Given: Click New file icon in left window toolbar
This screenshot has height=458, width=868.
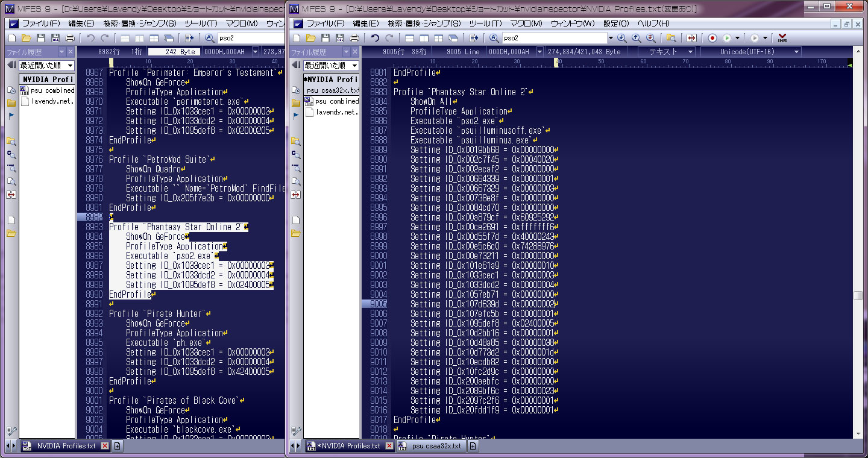Looking at the screenshot, I should tap(12, 38).
